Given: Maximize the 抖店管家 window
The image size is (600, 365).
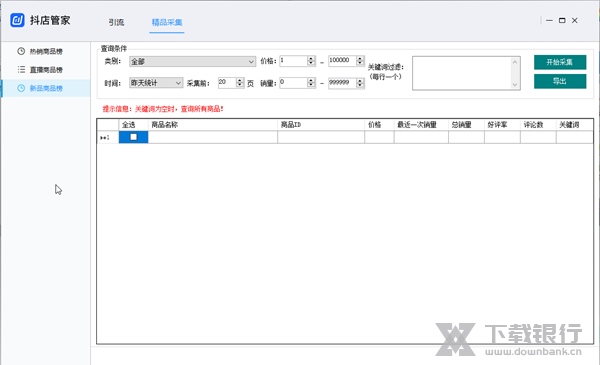Looking at the screenshot, I should tap(562, 20).
